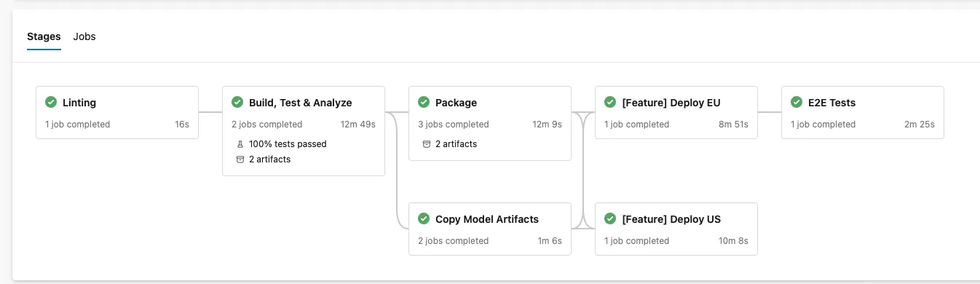Click the green success icon on Linting

coord(51,103)
